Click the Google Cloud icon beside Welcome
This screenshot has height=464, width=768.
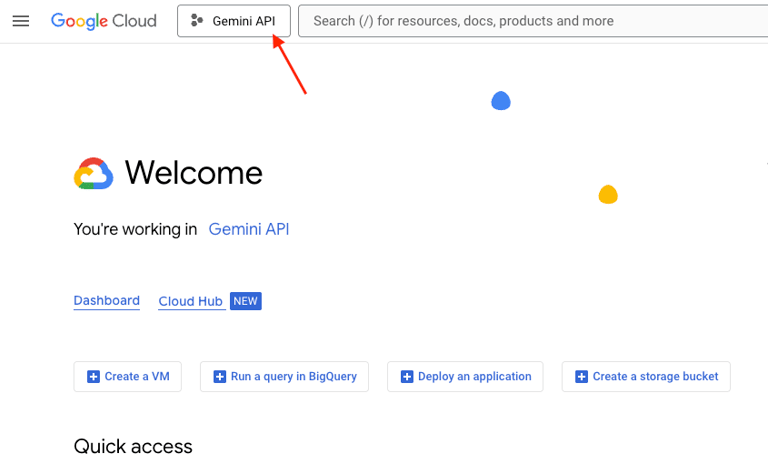pyautogui.click(x=94, y=173)
